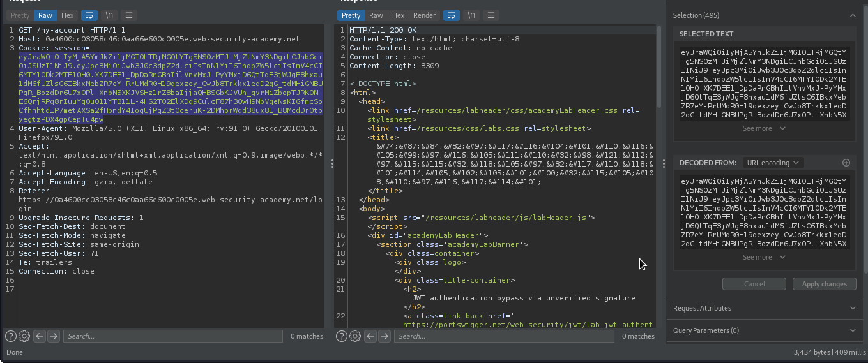This screenshot has height=363, width=868.
Task: Open Request search settings gear
Action: click(x=24, y=336)
